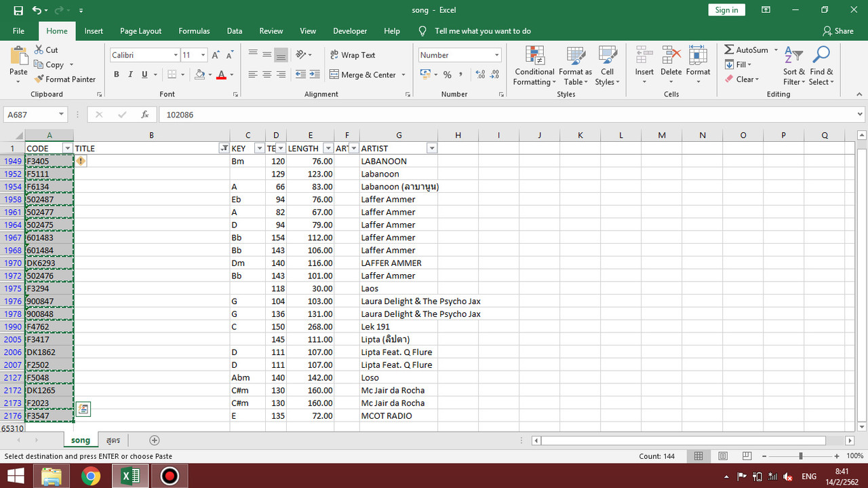Open the TITLE column filter dropdown
This screenshot has width=868, height=488.
point(224,148)
